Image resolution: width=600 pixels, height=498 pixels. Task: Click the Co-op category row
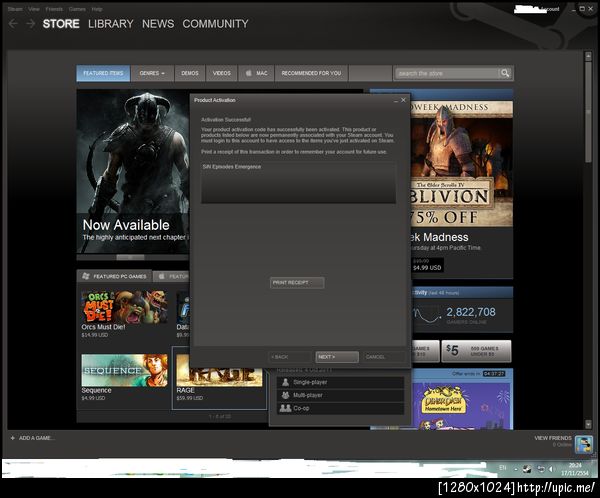341,408
